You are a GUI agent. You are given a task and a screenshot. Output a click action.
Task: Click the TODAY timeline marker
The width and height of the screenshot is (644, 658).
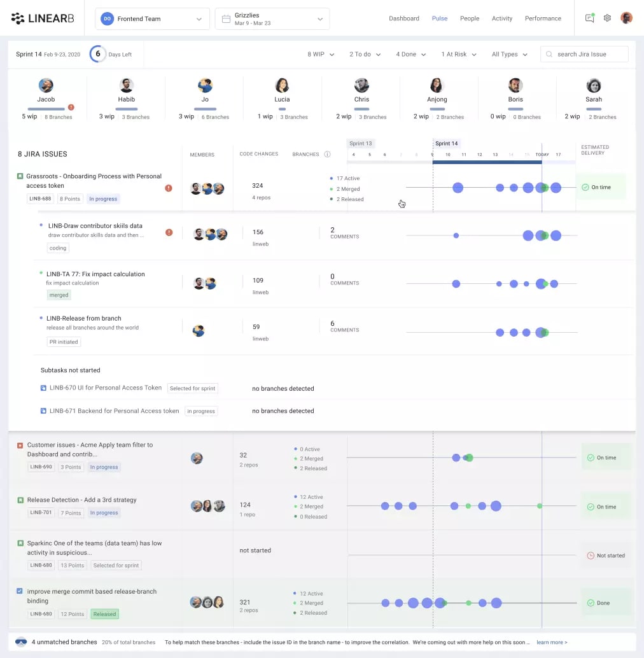(x=542, y=155)
